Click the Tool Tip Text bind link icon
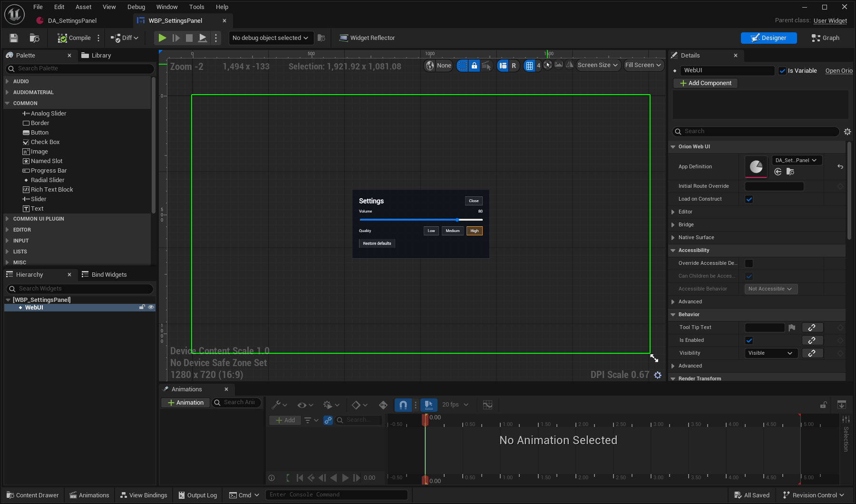 click(812, 328)
